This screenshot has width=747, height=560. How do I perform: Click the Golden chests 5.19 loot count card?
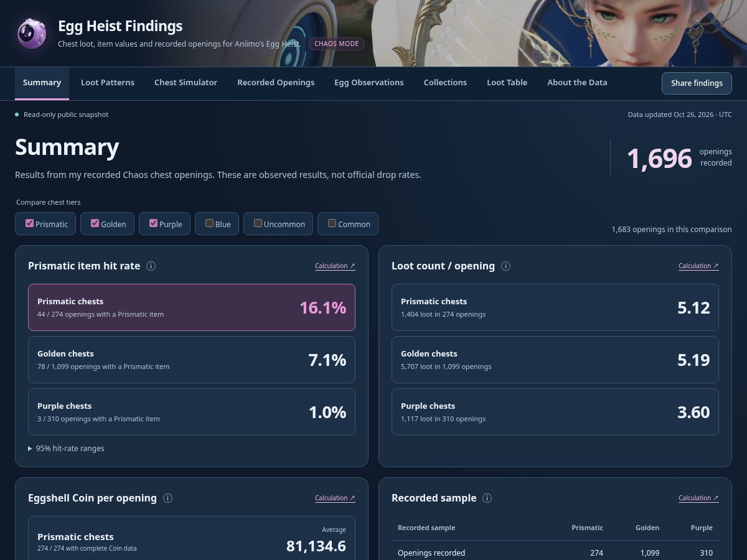(x=555, y=360)
